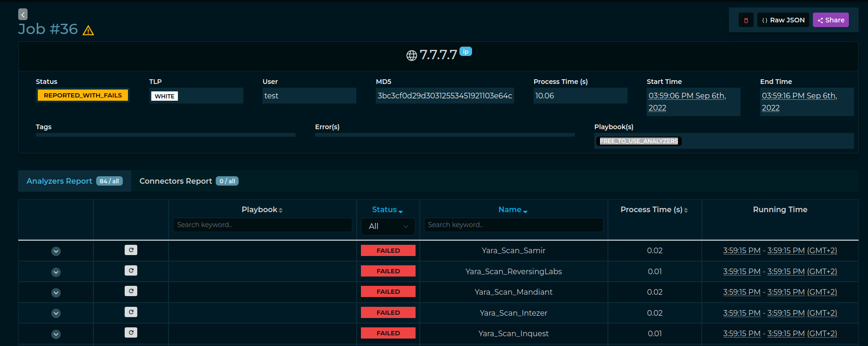The width and height of the screenshot is (868, 346).
Task: Switch to the Analyzers Report tab
Action: [75, 181]
